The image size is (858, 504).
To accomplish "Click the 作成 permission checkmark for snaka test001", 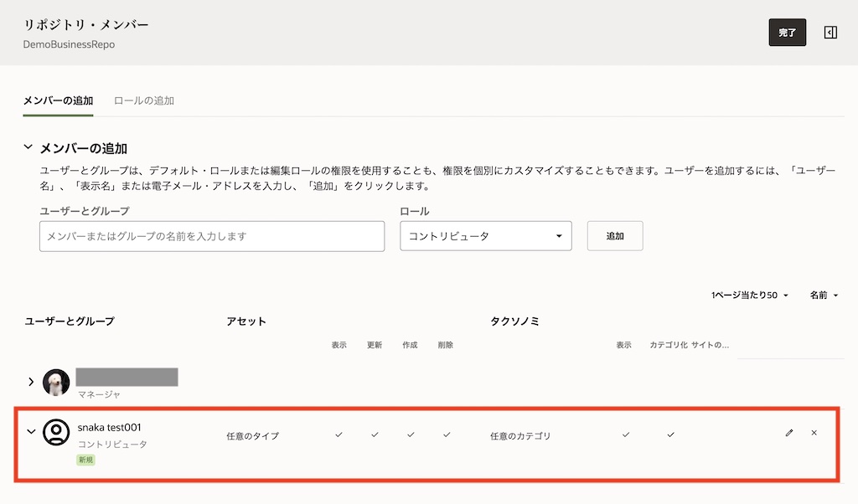I will [410, 435].
